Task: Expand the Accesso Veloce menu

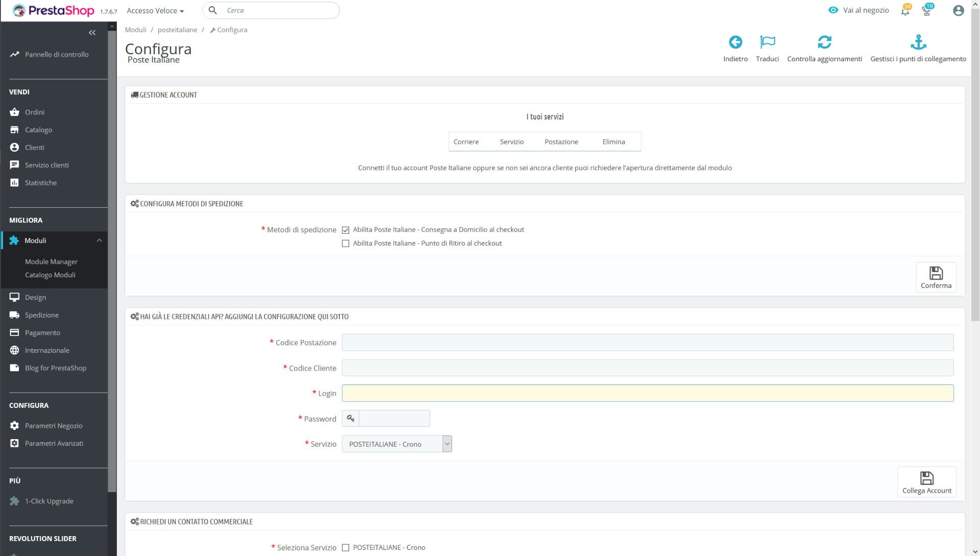Action: (155, 11)
